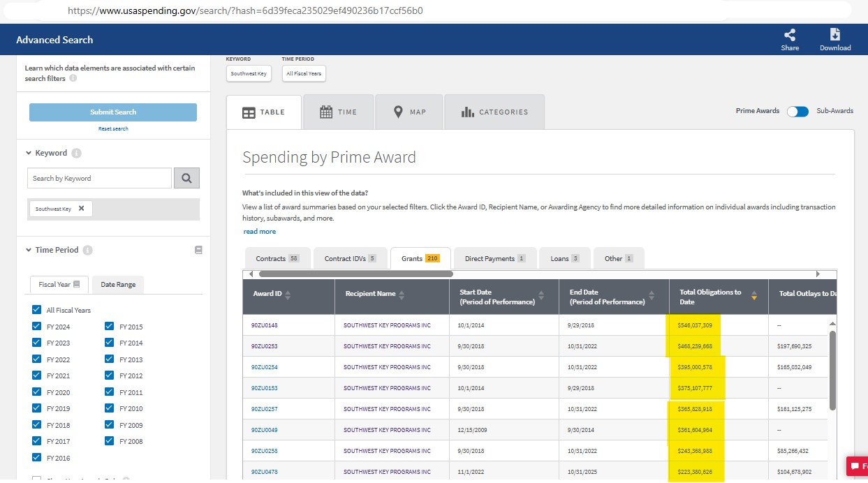Sort by End Date arrows
Screen dimensions: 868x483
652,296
